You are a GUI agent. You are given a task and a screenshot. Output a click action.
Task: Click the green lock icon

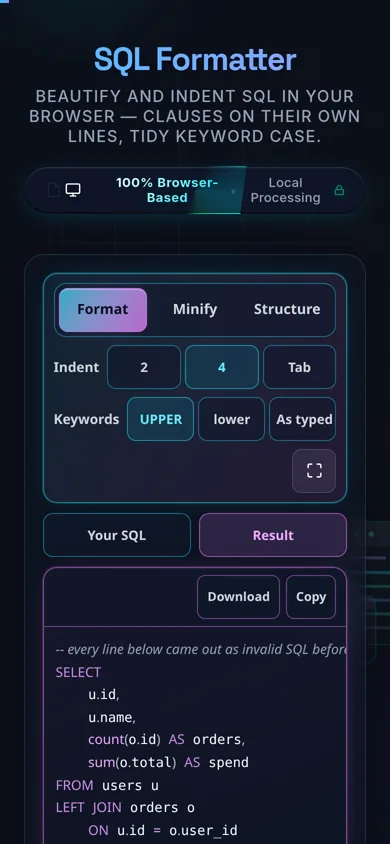click(339, 190)
